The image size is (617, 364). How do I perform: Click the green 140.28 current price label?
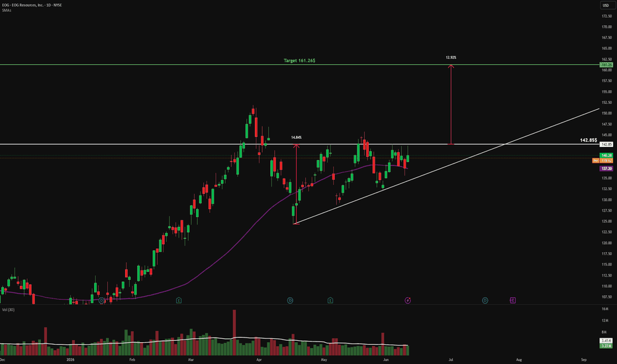606,156
